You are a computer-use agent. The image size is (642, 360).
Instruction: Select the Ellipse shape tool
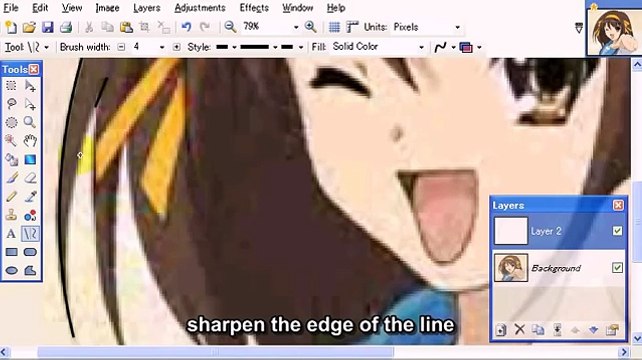pos(11,270)
